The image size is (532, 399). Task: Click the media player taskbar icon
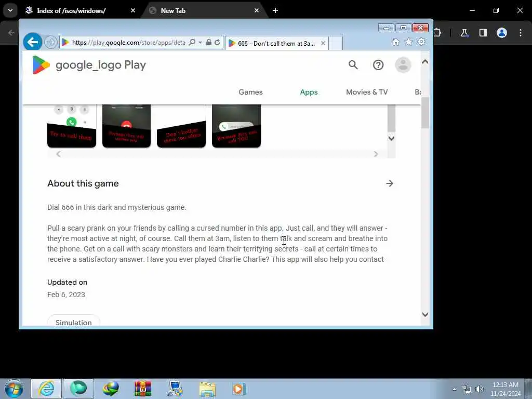239,389
